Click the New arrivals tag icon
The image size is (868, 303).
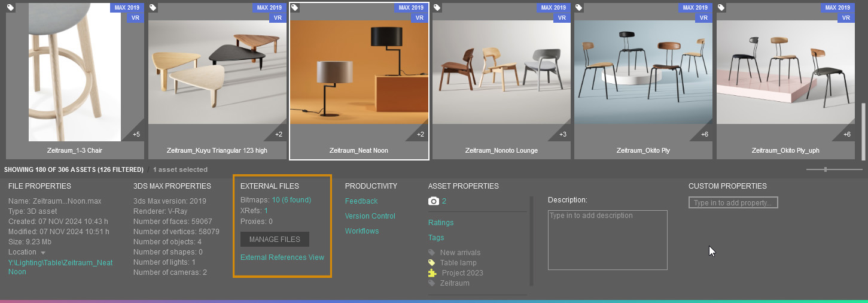(x=432, y=253)
